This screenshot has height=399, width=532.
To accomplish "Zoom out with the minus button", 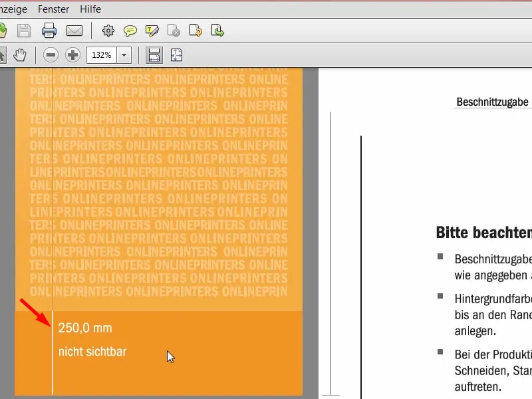I will click(51, 55).
